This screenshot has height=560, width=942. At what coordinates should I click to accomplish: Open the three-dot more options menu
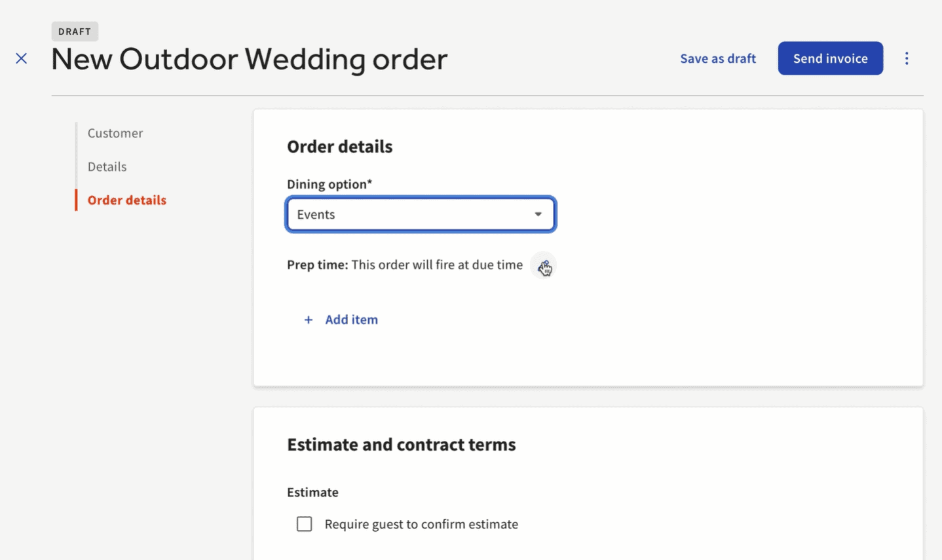[907, 58]
